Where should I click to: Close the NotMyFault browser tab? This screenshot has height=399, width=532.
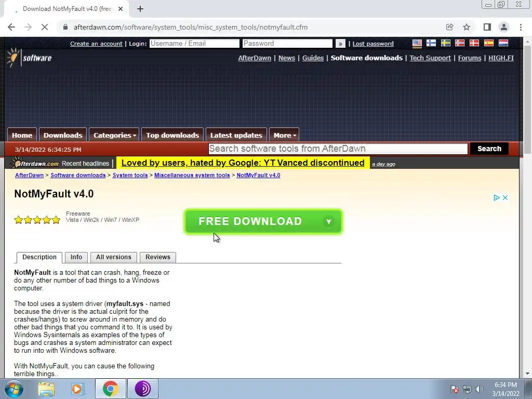click(121, 9)
